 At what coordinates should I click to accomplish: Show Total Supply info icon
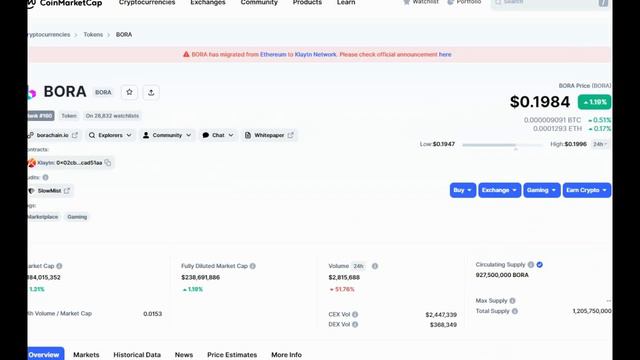click(x=515, y=311)
